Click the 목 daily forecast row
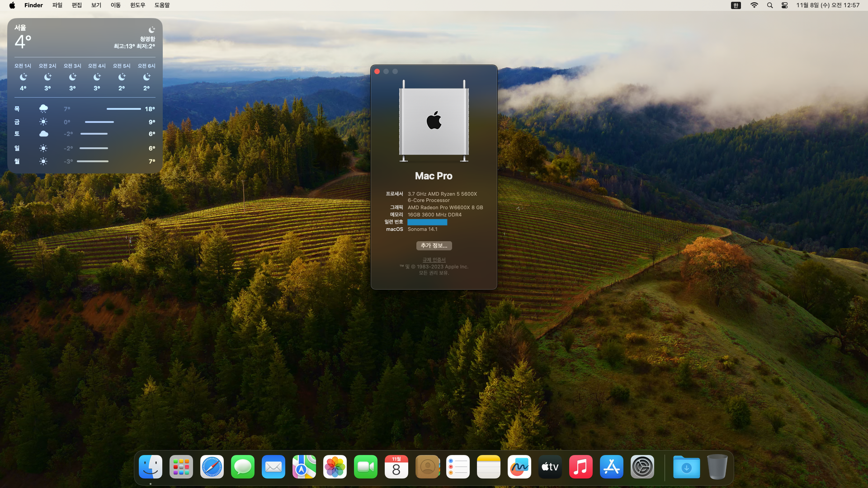 point(85,109)
